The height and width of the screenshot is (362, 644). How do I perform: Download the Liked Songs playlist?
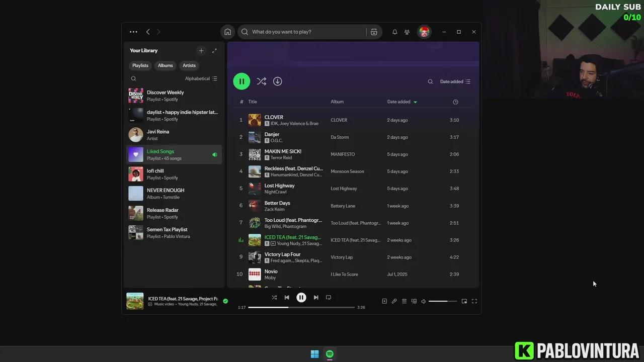[x=277, y=81]
